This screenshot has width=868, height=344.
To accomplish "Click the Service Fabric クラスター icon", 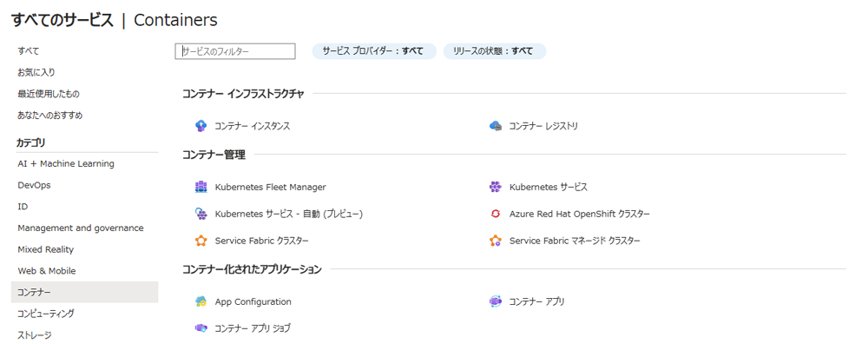I will pyautogui.click(x=201, y=241).
